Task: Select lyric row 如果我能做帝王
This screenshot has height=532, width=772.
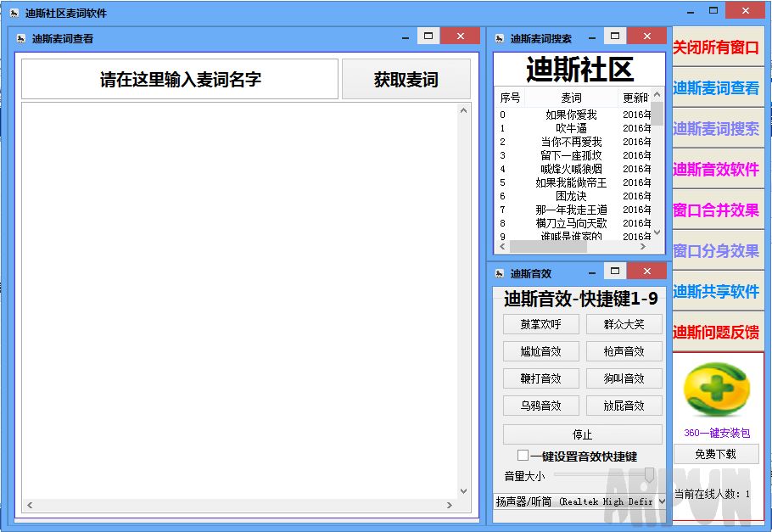Action: [x=573, y=182]
